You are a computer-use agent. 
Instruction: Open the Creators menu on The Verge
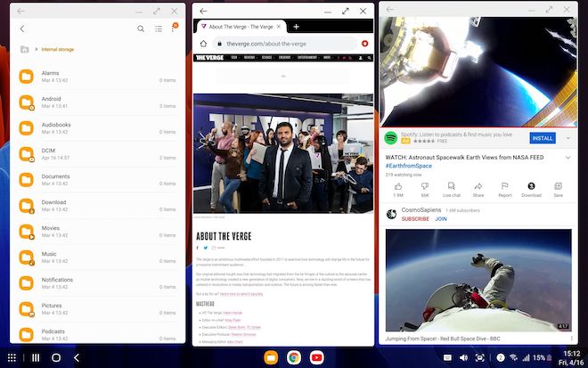(285, 58)
